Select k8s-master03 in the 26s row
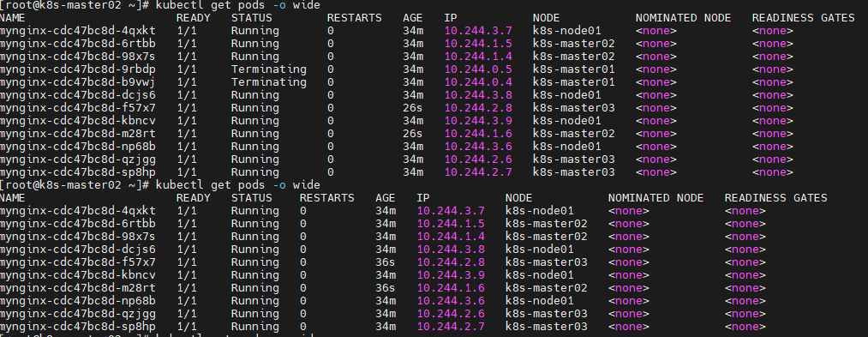The image size is (868, 337). click(573, 107)
